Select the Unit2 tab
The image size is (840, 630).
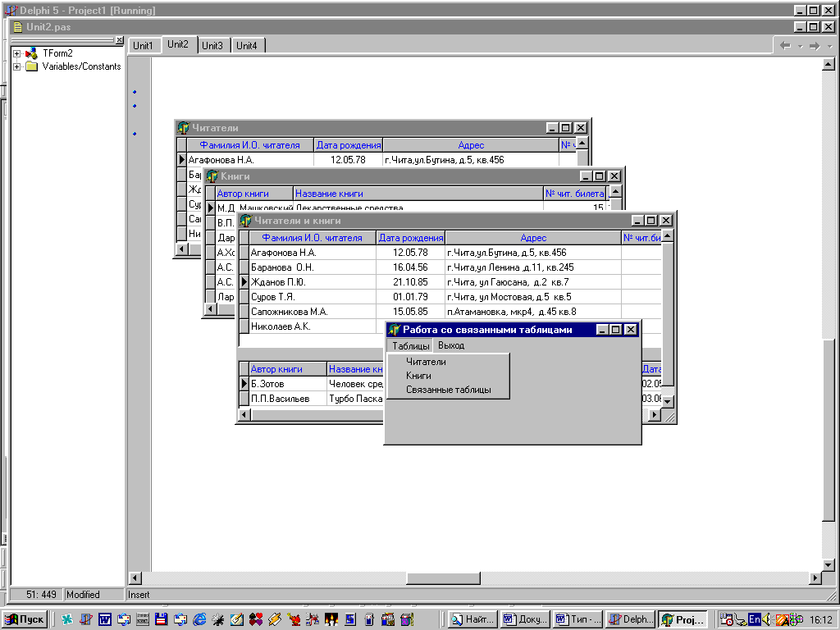tap(178, 44)
